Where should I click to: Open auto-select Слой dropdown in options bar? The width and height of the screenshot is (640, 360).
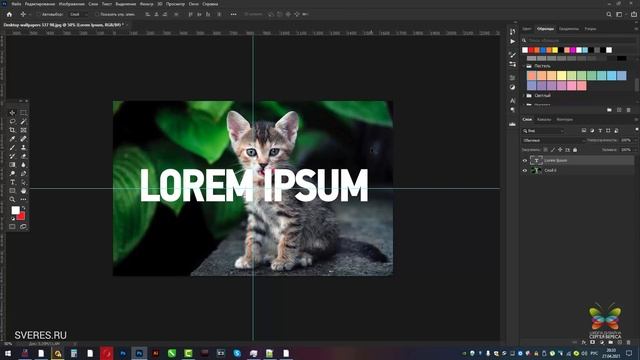pyautogui.click(x=79, y=14)
